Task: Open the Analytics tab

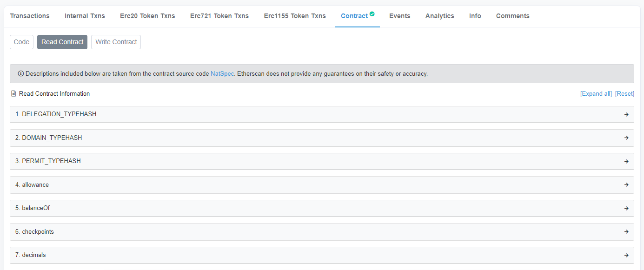Action: tap(439, 16)
